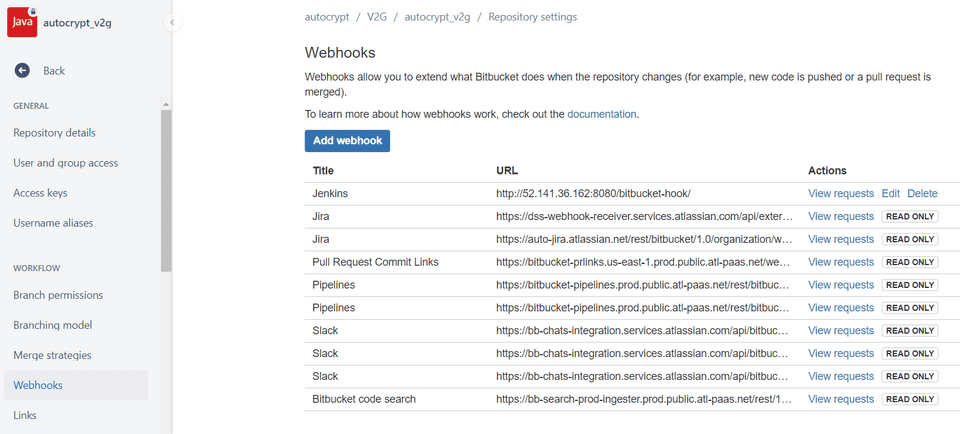View requests for the Jenkins webhook

tap(840, 194)
